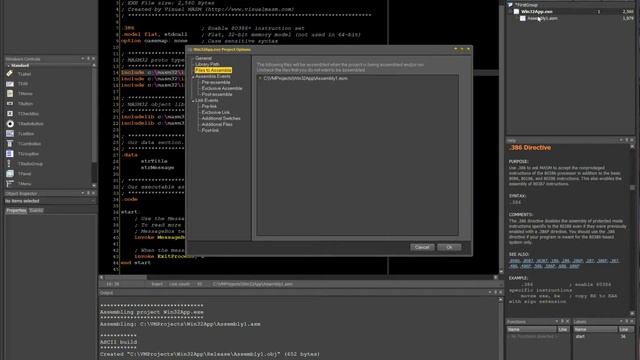Select Pre-link in options tree
The height and width of the screenshot is (360, 640).
(209, 106)
